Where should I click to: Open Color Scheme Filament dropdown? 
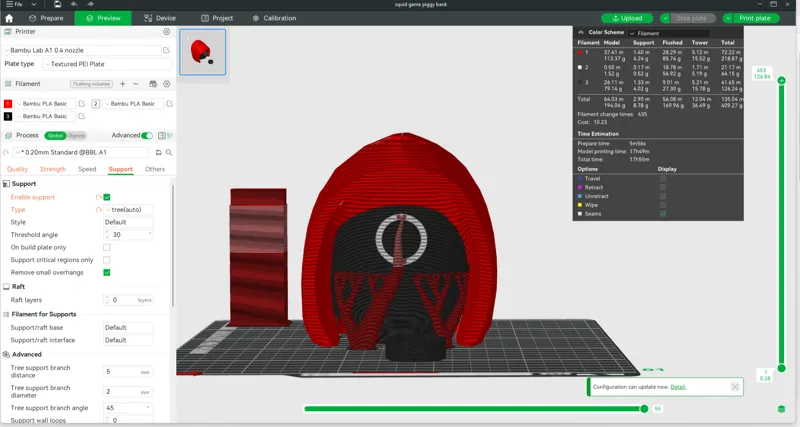(x=668, y=33)
